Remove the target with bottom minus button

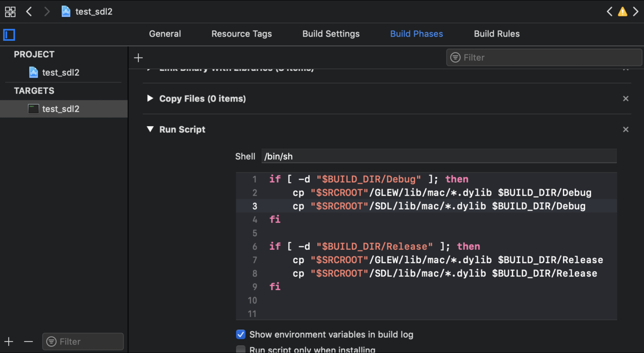[x=28, y=341]
